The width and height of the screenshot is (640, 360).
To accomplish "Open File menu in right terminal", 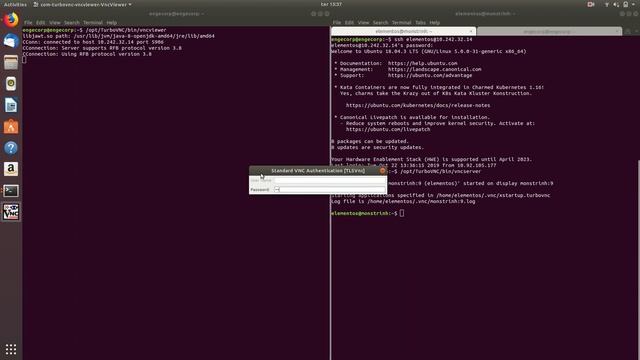I will point(337,23).
